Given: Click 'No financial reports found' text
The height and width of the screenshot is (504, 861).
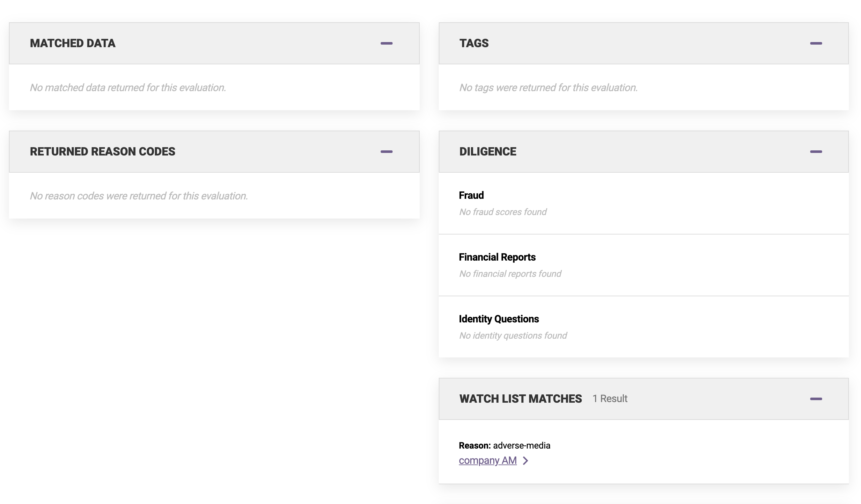Looking at the screenshot, I should [510, 274].
